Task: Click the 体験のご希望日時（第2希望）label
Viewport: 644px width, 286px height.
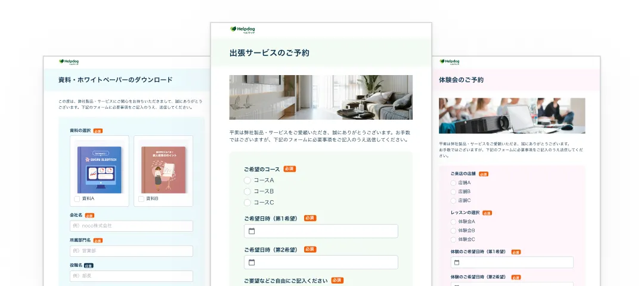Action: 478,277
